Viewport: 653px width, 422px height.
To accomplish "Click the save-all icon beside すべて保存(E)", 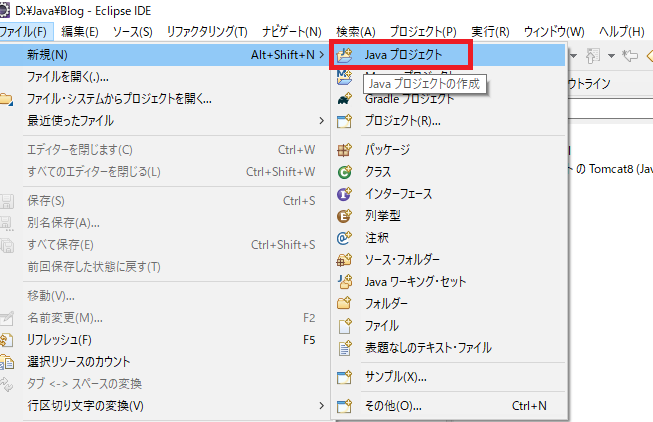I will pos(7,245).
